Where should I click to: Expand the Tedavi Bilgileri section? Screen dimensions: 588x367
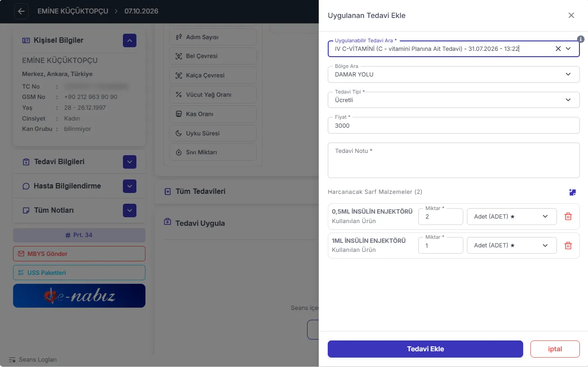click(x=129, y=162)
